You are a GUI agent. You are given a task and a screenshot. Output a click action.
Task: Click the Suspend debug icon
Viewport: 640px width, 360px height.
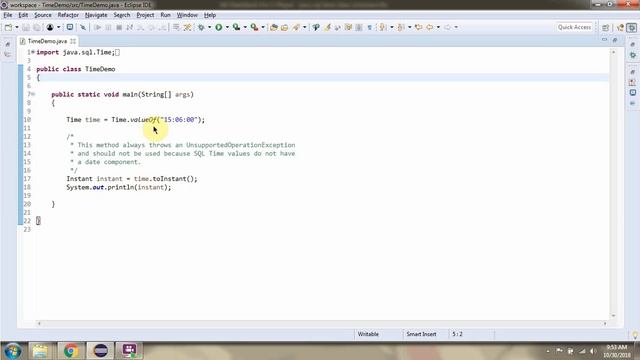point(108,27)
